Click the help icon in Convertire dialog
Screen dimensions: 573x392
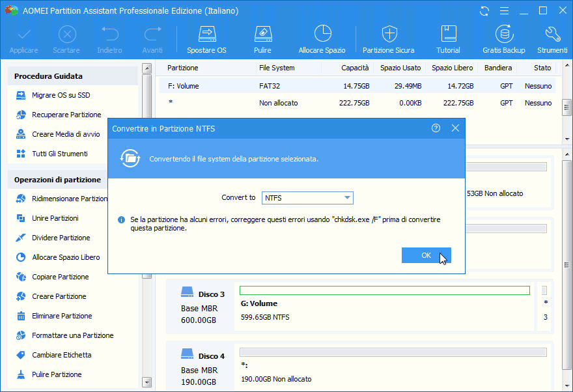436,128
